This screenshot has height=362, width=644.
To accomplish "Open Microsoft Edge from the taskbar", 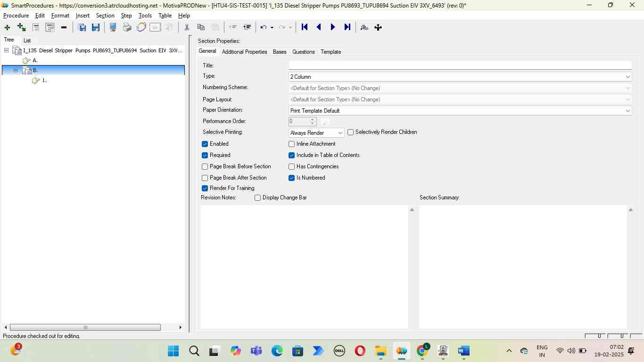I will 277,351.
